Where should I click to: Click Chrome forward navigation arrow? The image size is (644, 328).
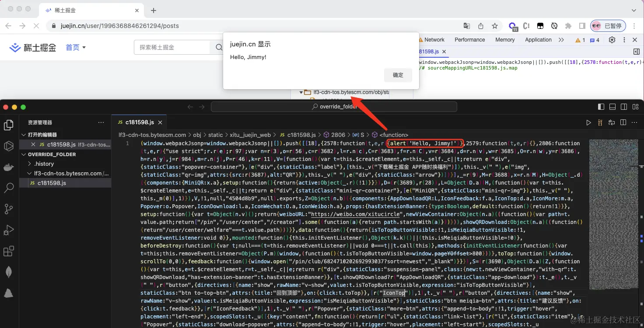[22, 26]
